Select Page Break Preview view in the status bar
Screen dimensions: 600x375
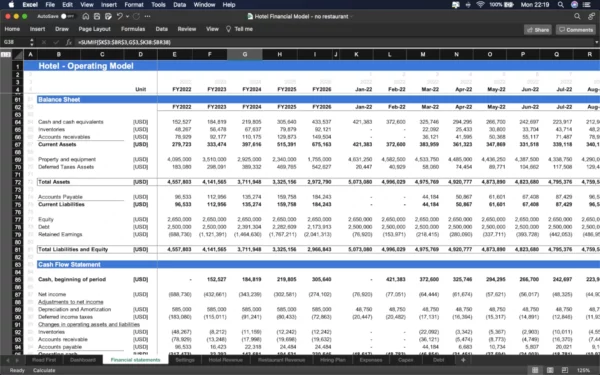tap(565, 370)
